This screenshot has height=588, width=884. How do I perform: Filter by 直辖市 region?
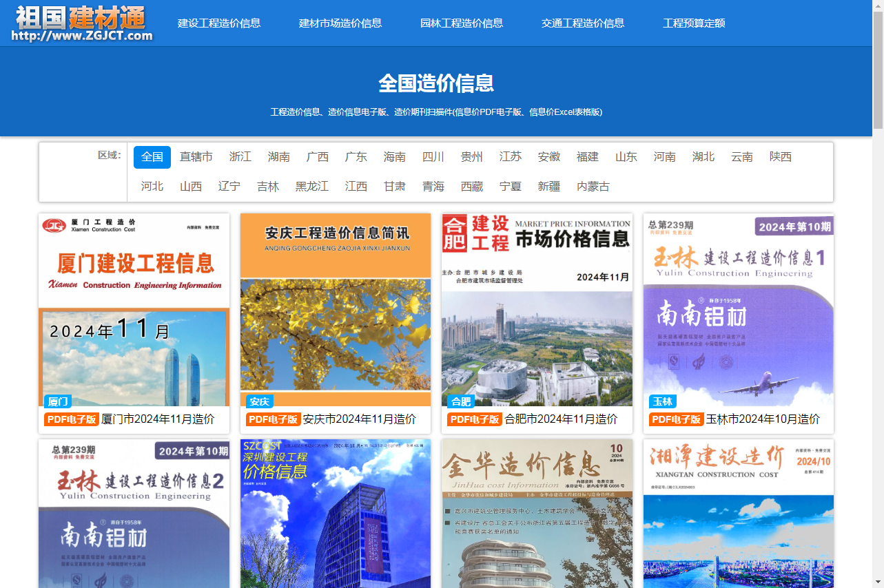click(196, 157)
